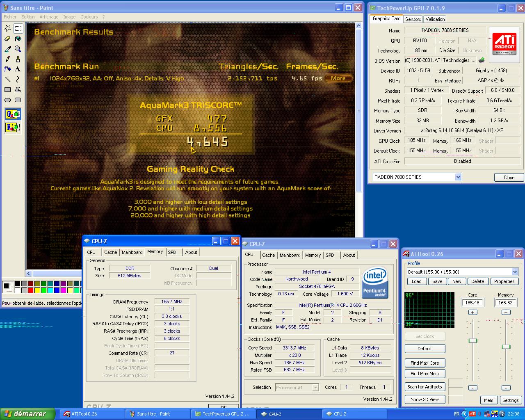Pick the Fill With Color bucket tool
Viewport: 525px width, 420px height.
18,39
